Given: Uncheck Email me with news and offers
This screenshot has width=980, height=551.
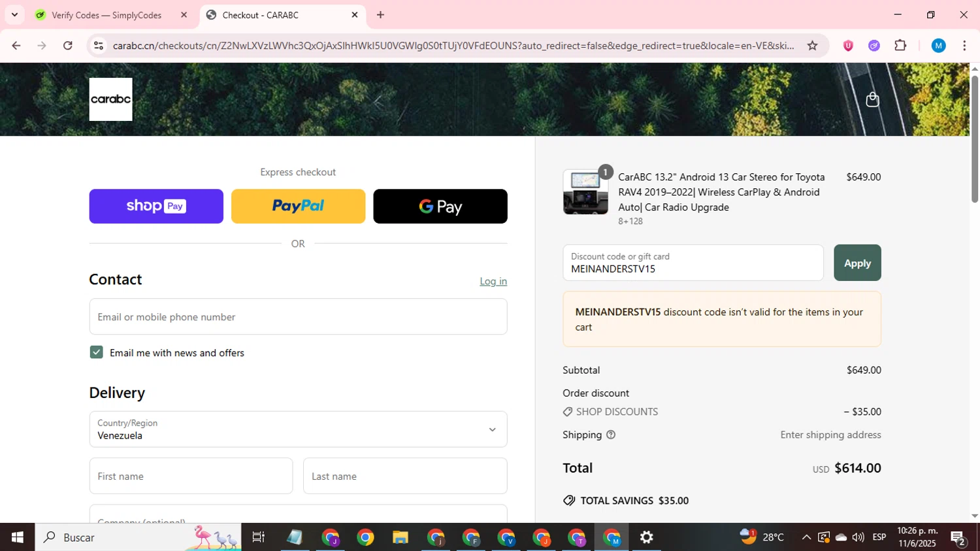Looking at the screenshot, I should [x=97, y=352].
